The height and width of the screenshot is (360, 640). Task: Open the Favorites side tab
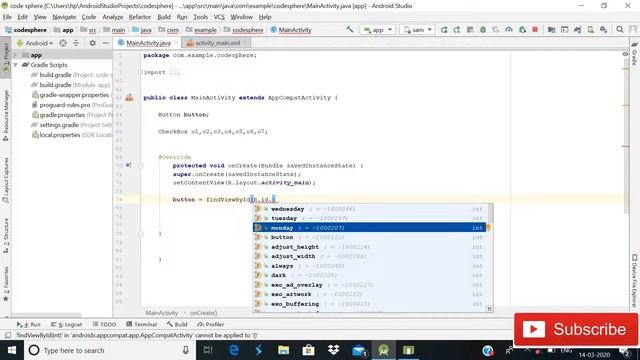point(6,284)
